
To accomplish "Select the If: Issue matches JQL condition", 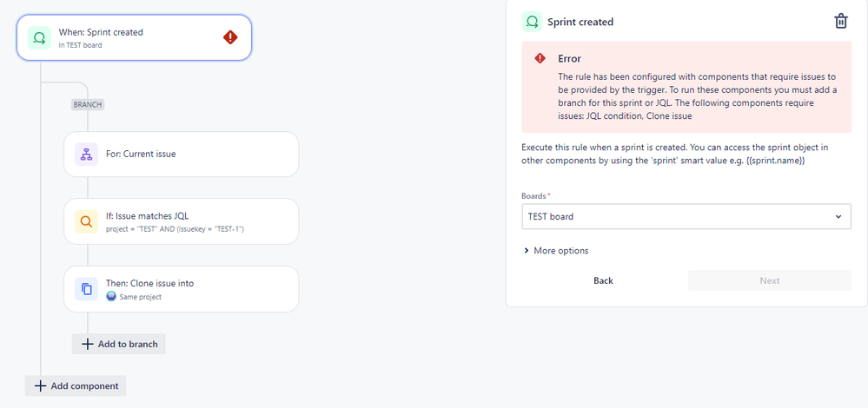I will (181, 221).
